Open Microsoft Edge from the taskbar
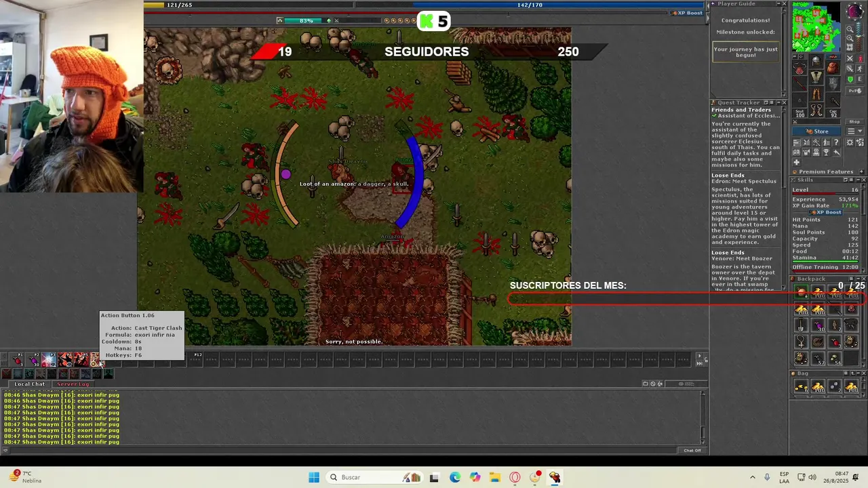The image size is (868, 488). coord(454,477)
